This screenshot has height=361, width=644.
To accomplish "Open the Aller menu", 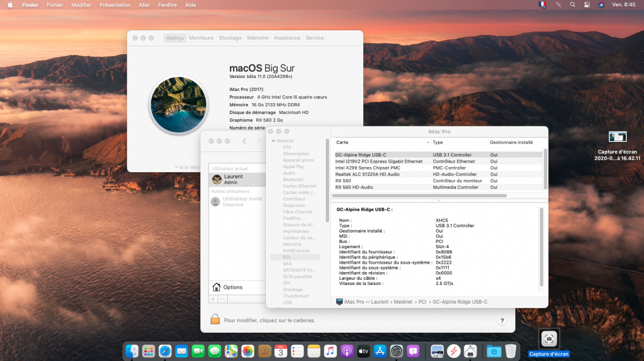I will (x=144, y=5).
